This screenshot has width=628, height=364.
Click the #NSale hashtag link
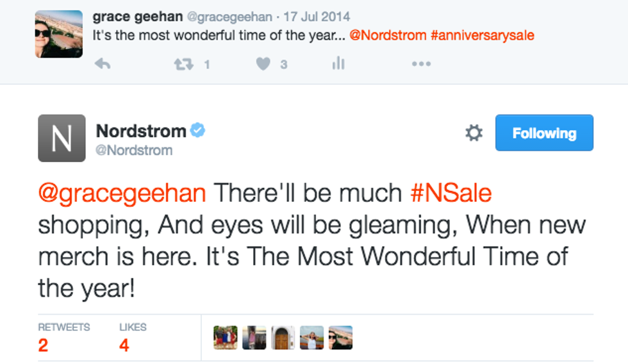click(x=450, y=193)
